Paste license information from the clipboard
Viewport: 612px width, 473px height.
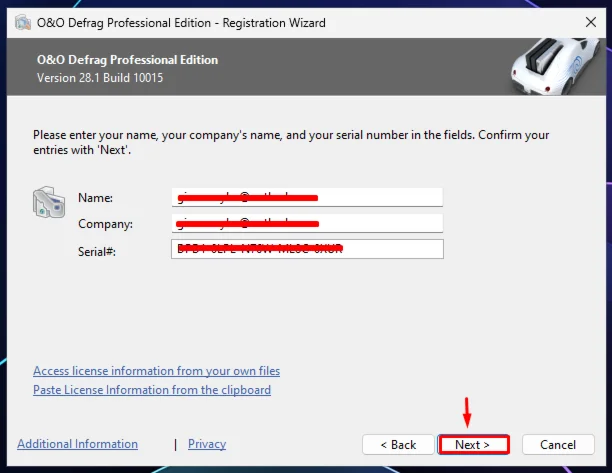(152, 390)
